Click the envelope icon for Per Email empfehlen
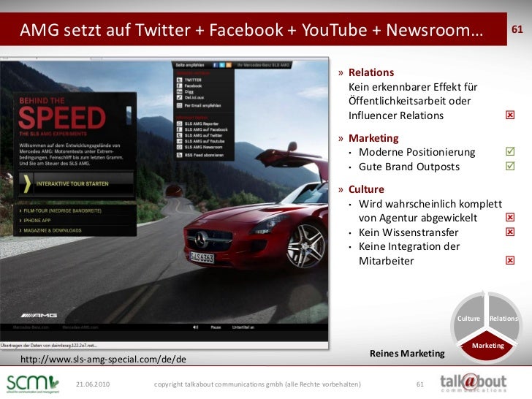Screen dimensions: 532x399 pos(180,105)
